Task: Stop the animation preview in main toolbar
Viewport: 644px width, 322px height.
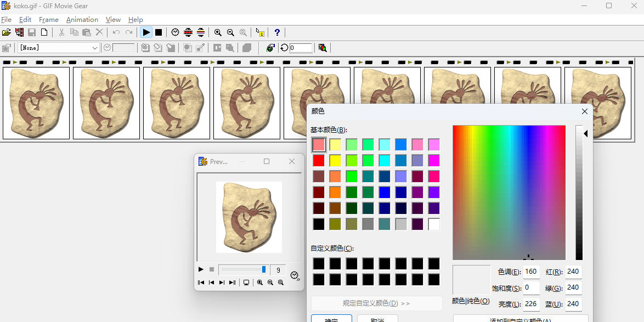Action: coord(159,33)
